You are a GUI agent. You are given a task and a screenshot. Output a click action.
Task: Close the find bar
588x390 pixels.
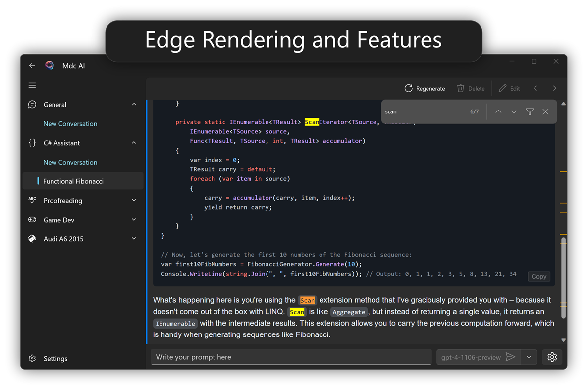pyautogui.click(x=545, y=112)
